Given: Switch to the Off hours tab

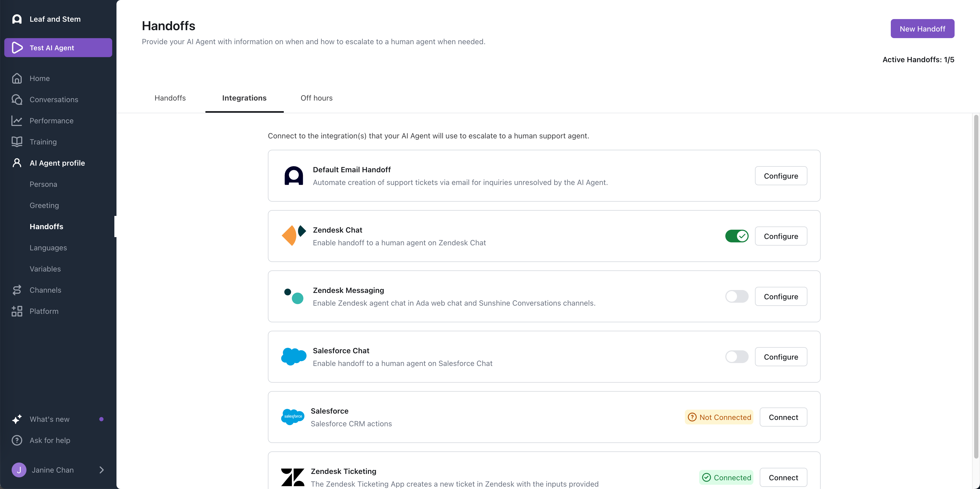Looking at the screenshot, I should click(316, 98).
